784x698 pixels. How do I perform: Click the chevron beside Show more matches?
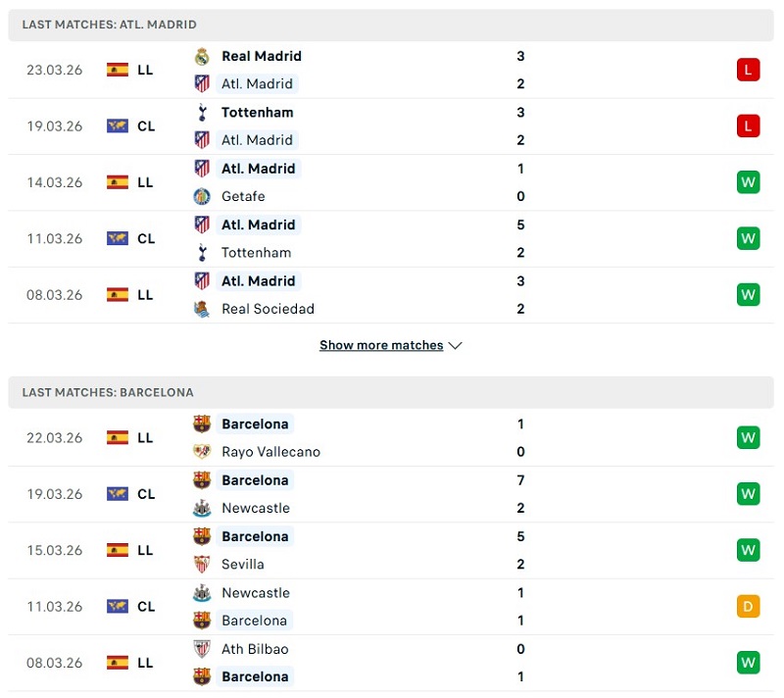point(454,345)
